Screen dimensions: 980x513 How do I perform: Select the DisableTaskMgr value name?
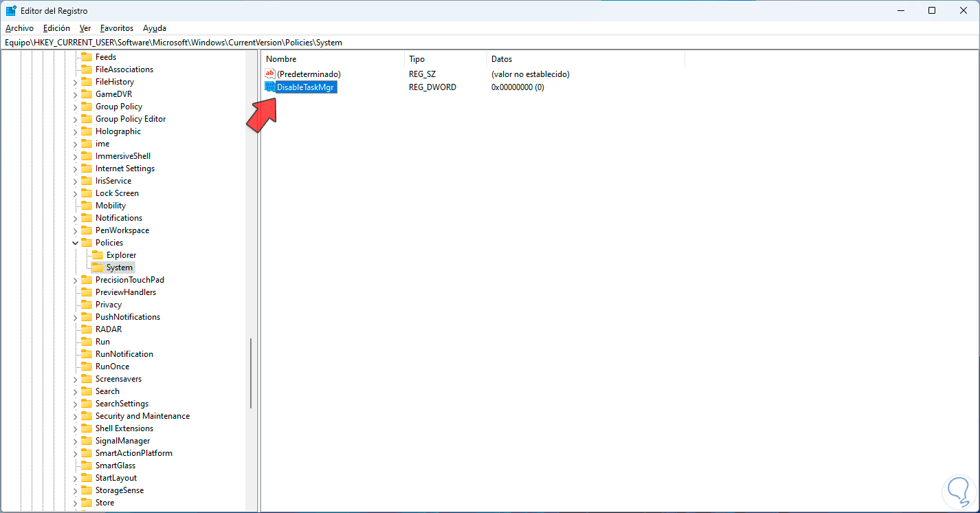tap(306, 87)
